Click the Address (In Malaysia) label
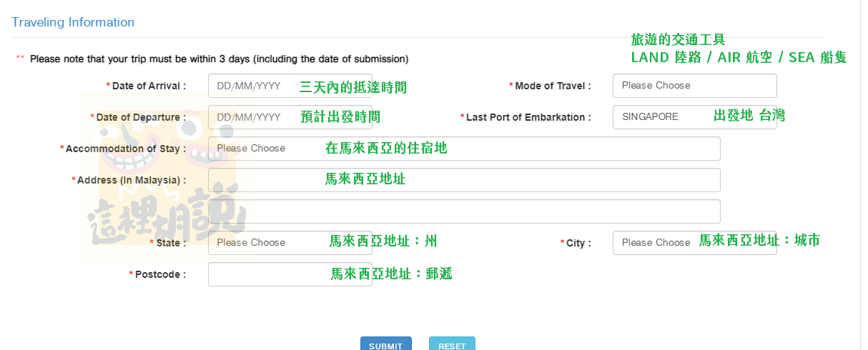Viewport: 868px width, 350px height. (x=132, y=180)
